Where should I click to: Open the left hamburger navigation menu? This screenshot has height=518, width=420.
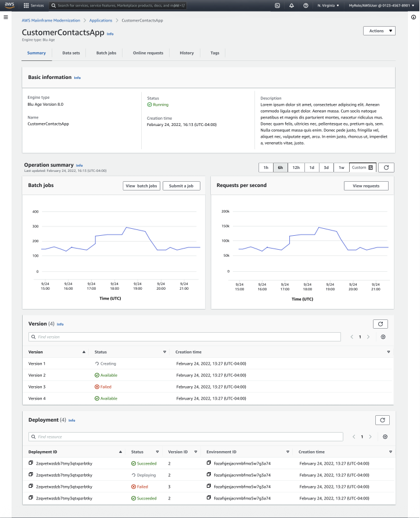pyautogui.click(x=6, y=17)
